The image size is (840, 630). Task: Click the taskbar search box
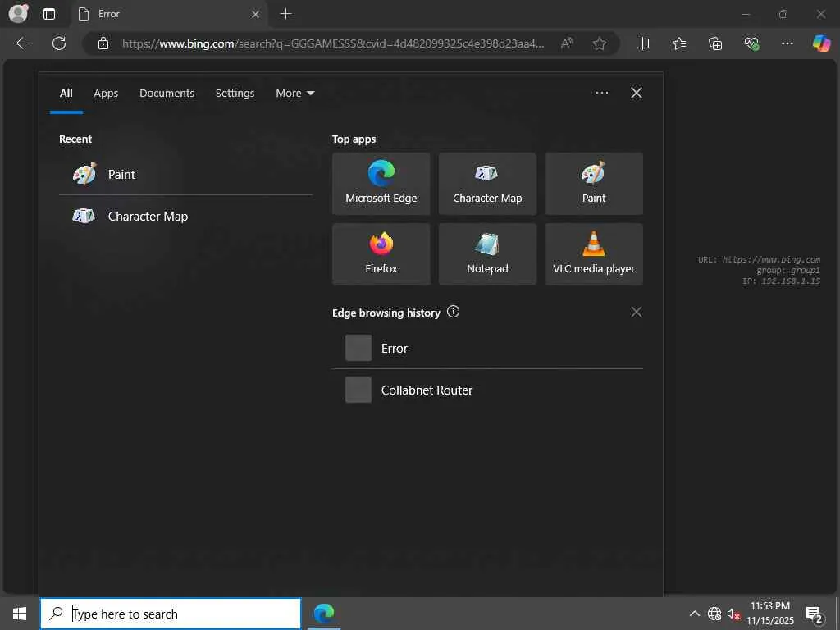click(171, 614)
